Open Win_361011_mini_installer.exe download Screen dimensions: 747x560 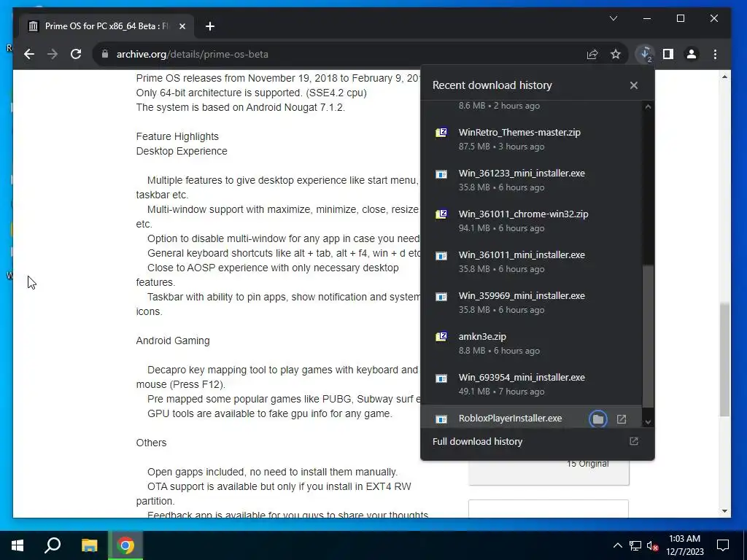531,262
